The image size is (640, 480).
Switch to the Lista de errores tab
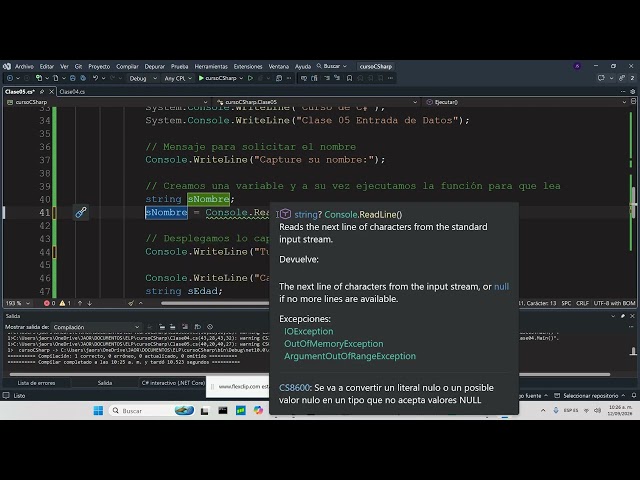pyautogui.click(x=36, y=383)
